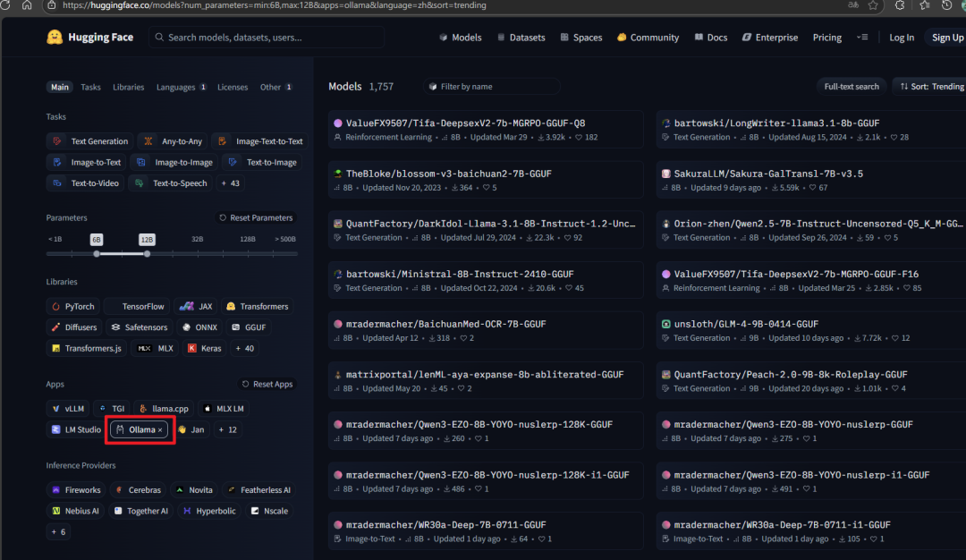966x560 pixels.
Task: Select the Main filter tab
Action: [x=60, y=87]
